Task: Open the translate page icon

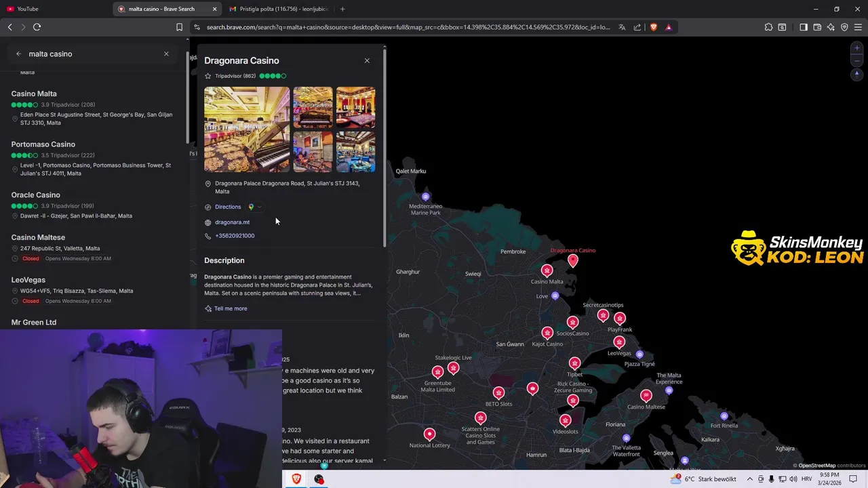Action: click(x=622, y=27)
